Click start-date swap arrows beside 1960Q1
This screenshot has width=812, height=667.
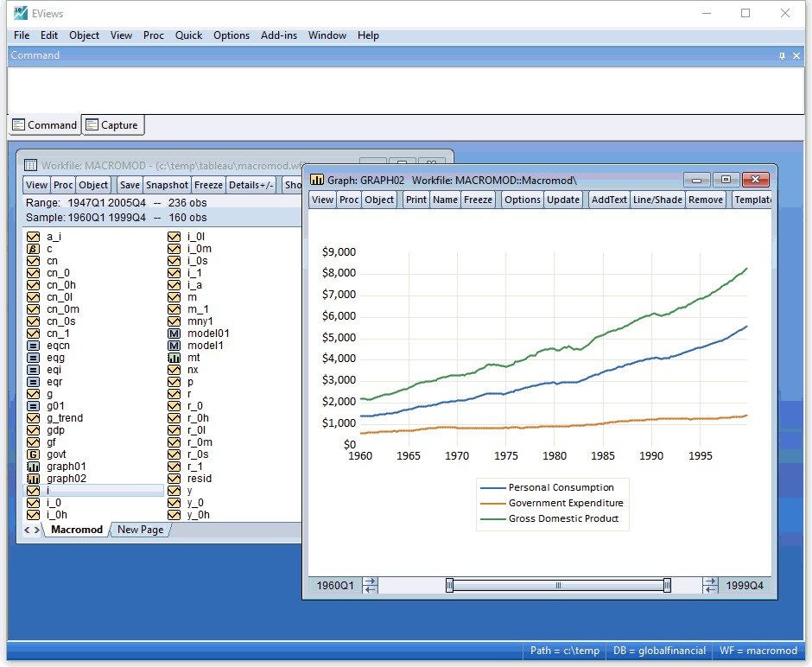[x=371, y=586]
